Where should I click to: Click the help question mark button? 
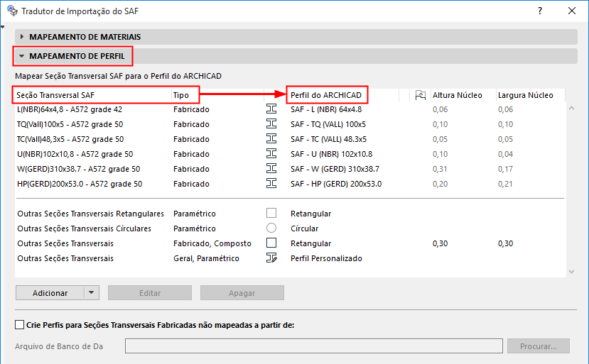pos(540,11)
